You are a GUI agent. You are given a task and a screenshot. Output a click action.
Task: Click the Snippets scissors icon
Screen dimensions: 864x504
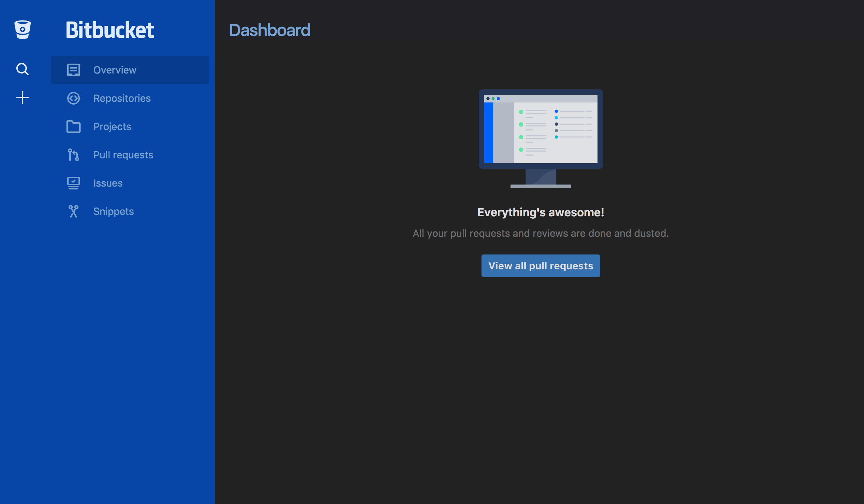73,211
